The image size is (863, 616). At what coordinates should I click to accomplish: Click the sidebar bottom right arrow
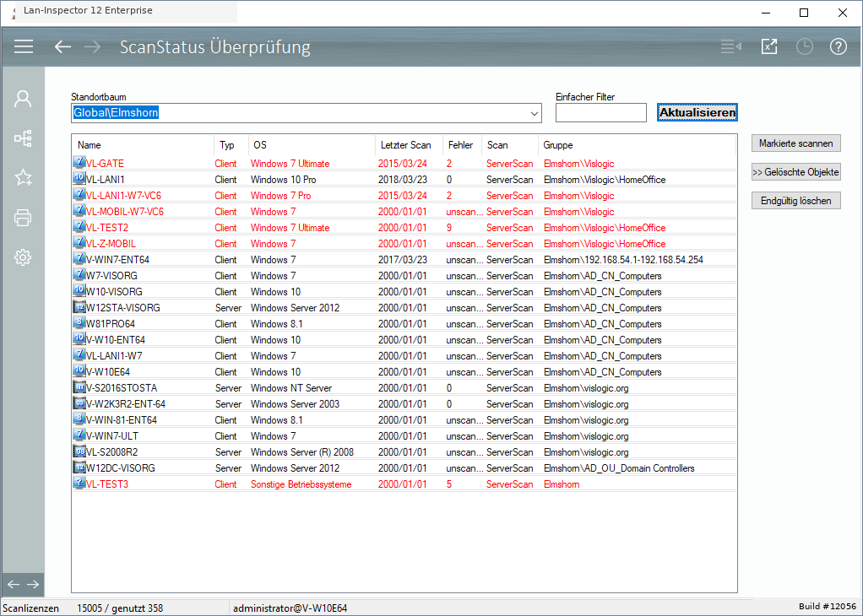tap(33, 584)
